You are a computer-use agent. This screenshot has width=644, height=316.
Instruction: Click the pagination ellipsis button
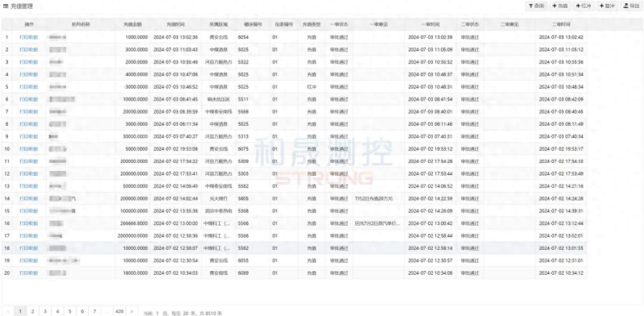107,311
